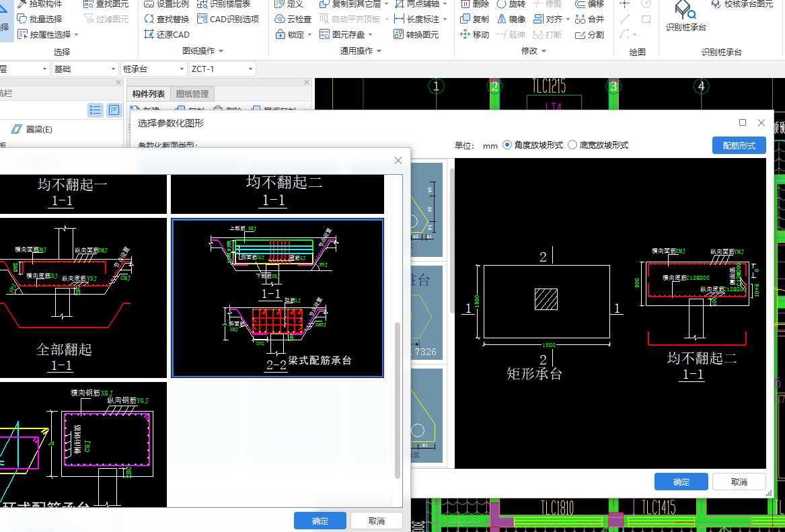
Task: Select the 复制 copy tool in ribbon
Action: coord(475,19)
